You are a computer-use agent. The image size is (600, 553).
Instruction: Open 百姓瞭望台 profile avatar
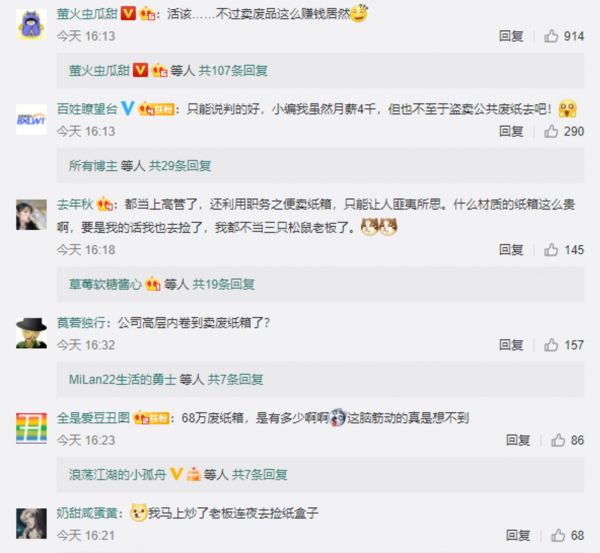point(31,119)
